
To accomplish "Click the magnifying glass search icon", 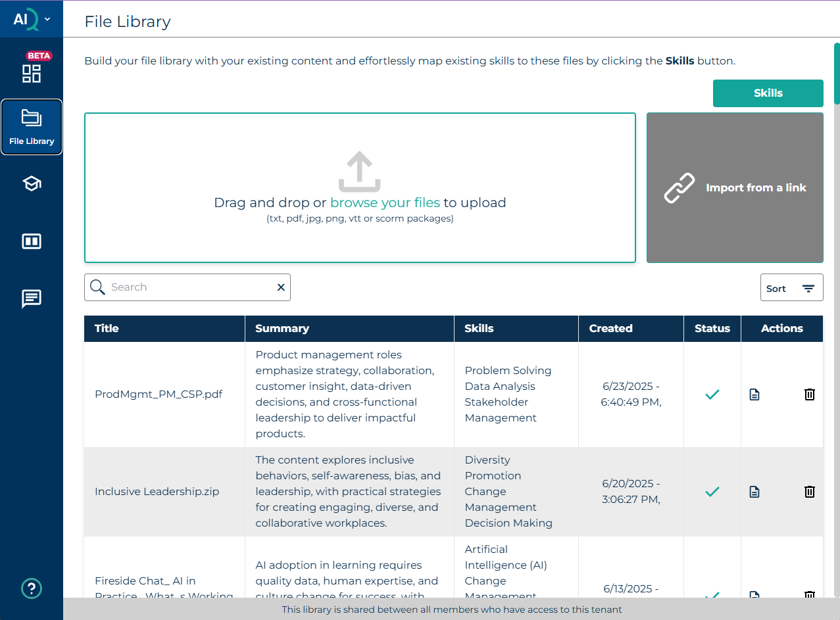I will pyautogui.click(x=98, y=287).
